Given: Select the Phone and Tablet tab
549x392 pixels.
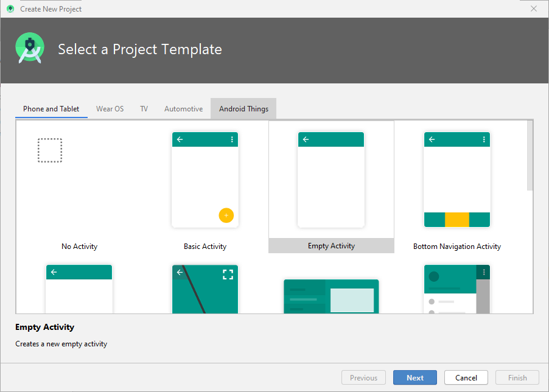Looking at the screenshot, I should click(x=51, y=108).
